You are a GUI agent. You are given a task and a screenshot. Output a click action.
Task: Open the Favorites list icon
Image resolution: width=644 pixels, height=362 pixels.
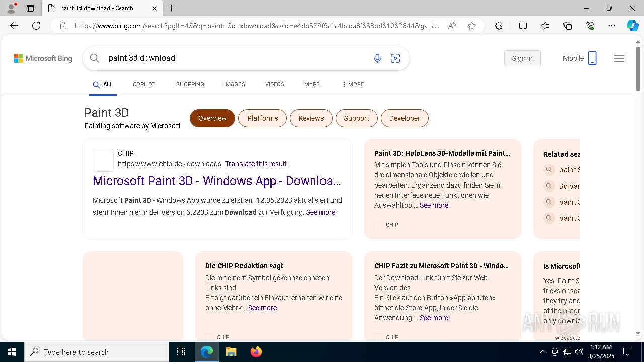pos(545,26)
